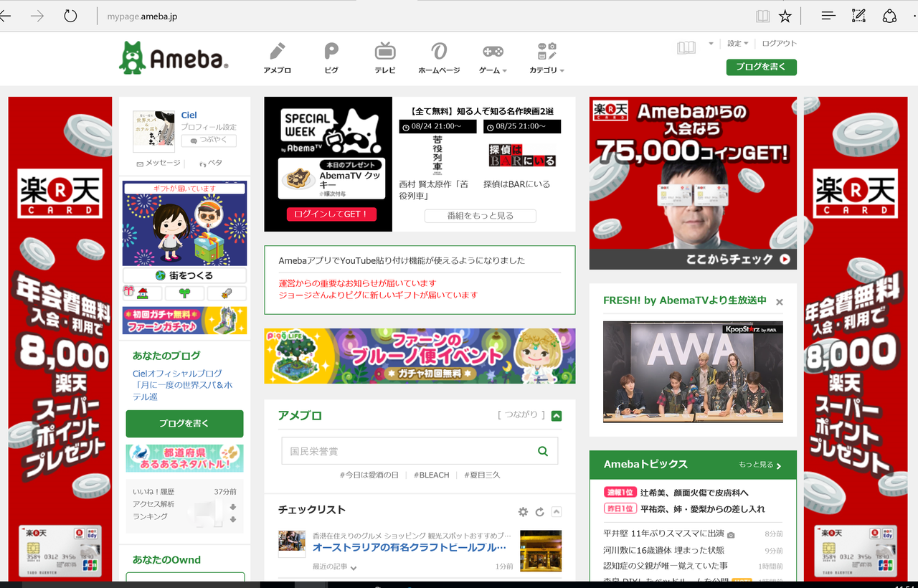The image size is (918, 588).
Task: Open the 苦役列車 program thumbnail
Action: coord(437,156)
